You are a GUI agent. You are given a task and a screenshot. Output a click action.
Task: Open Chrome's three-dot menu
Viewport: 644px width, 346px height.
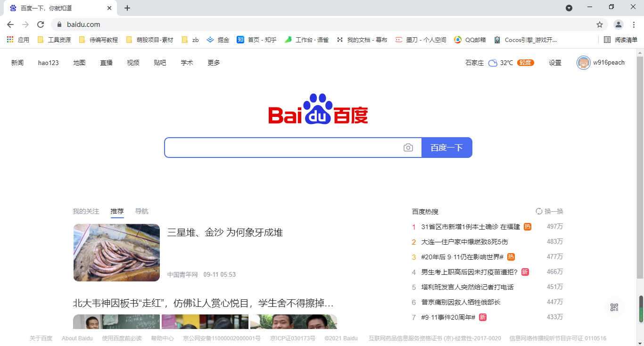click(634, 25)
